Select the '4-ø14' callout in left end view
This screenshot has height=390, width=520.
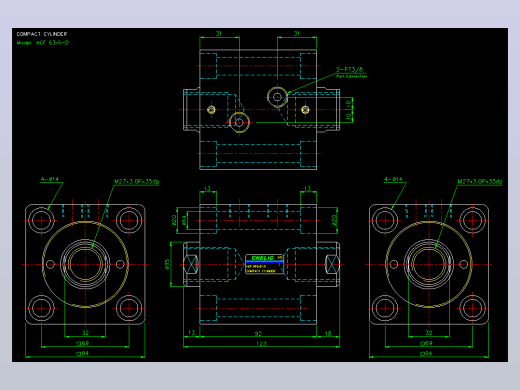pos(50,179)
